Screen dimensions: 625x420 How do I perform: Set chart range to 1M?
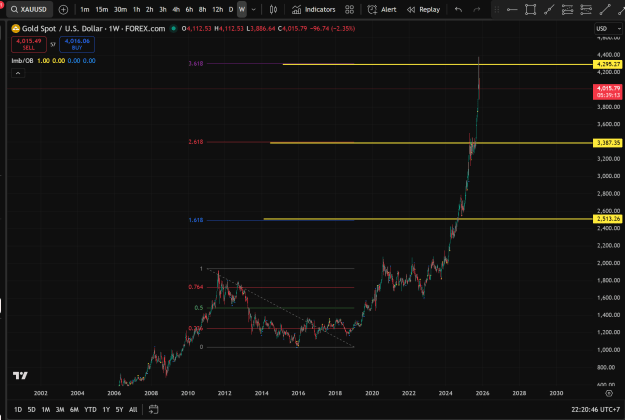tap(46, 410)
